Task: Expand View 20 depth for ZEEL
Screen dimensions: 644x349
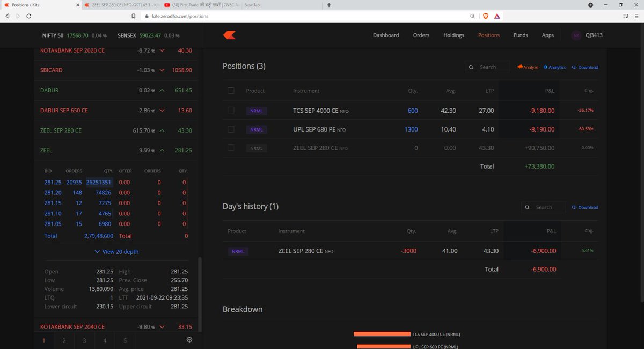Action: [116, 251]
